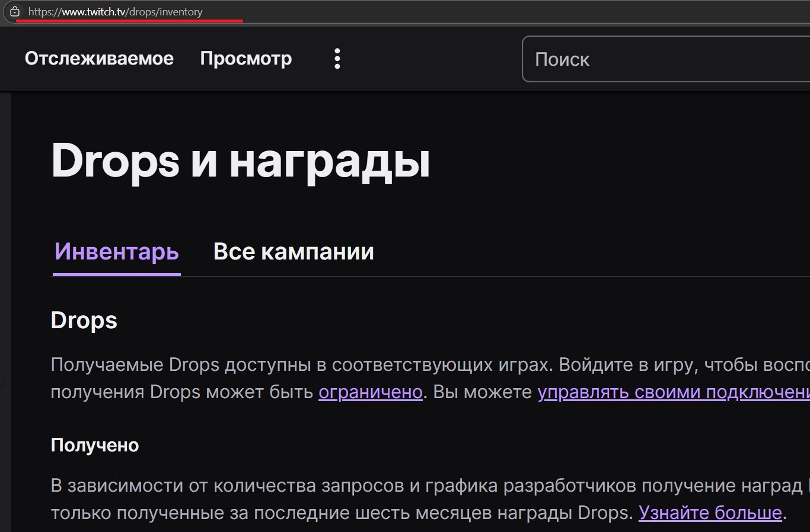Open the Узнайте больше link

[x=710, y=512]
